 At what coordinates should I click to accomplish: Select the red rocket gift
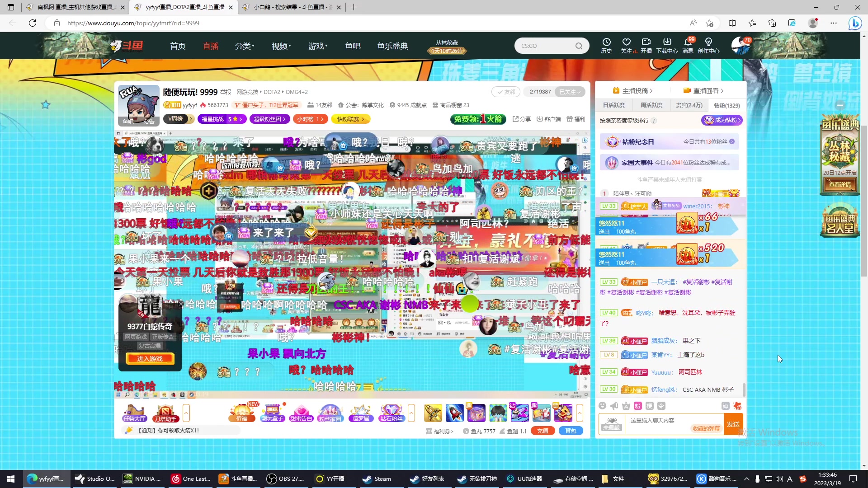pyautogui.click(x=454, y=413)
